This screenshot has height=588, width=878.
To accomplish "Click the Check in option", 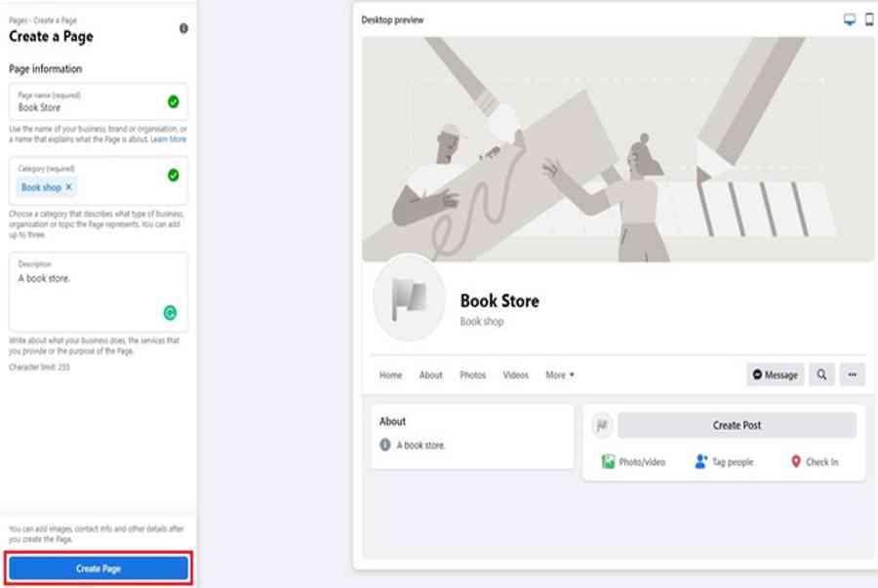I will click(x=815, y=462).
